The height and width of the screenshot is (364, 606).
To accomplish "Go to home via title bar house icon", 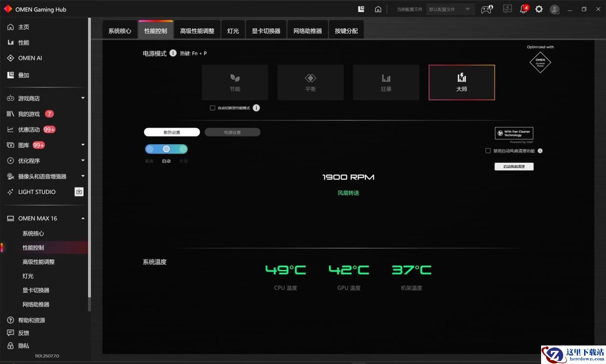I will tap(378, 9).
